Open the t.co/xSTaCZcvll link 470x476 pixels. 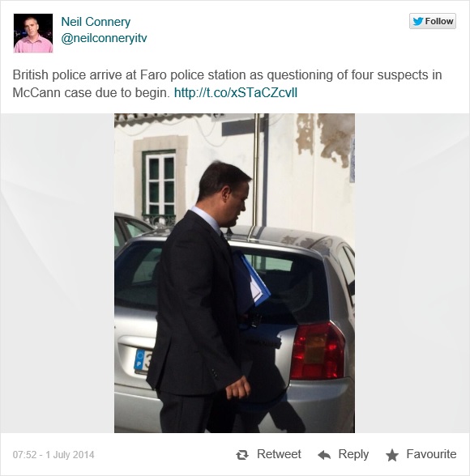(236, 92)
